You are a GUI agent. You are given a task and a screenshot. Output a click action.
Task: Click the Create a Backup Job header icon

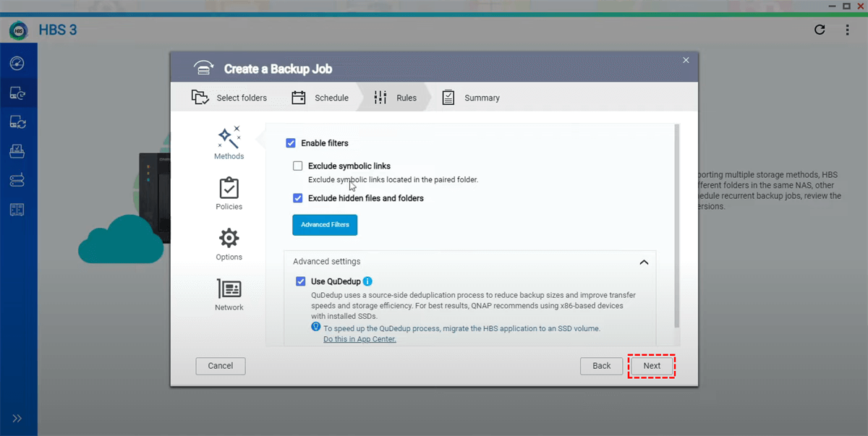coord(204,68)
